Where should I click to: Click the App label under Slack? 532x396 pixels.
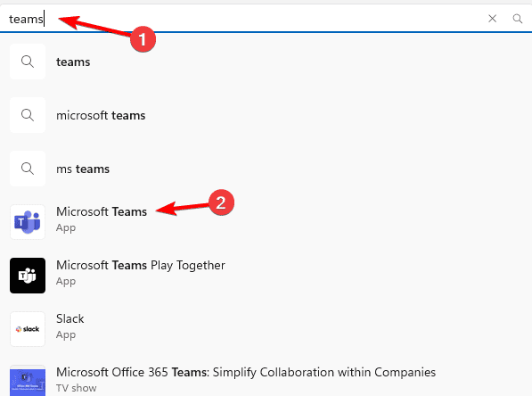pyautogui.click(x=66, y=334)
